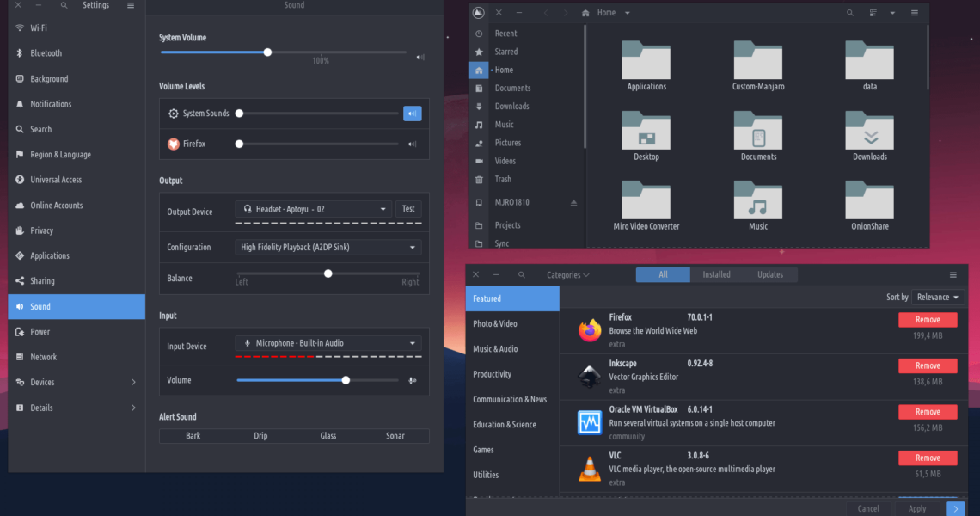Viewport: 980px width, 516px height.
Task: Click the search icon in file manager toolbar
Action: [850, 13]
